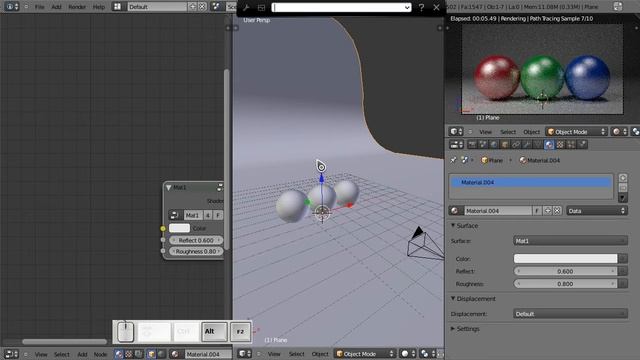Open render viewport Object Mode dropdown
This screenshot has height=360, width=640.
click(576, 132)
